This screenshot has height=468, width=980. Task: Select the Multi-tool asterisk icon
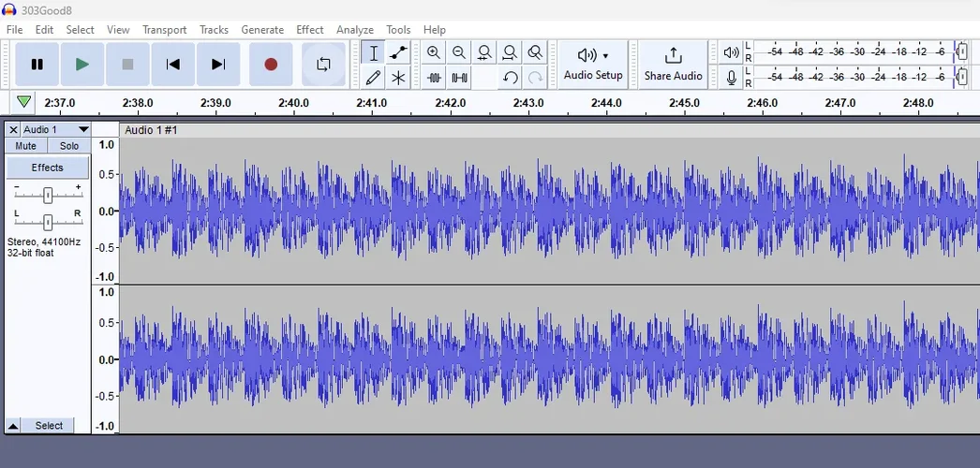pyautogui.click(x=398, y=78)
